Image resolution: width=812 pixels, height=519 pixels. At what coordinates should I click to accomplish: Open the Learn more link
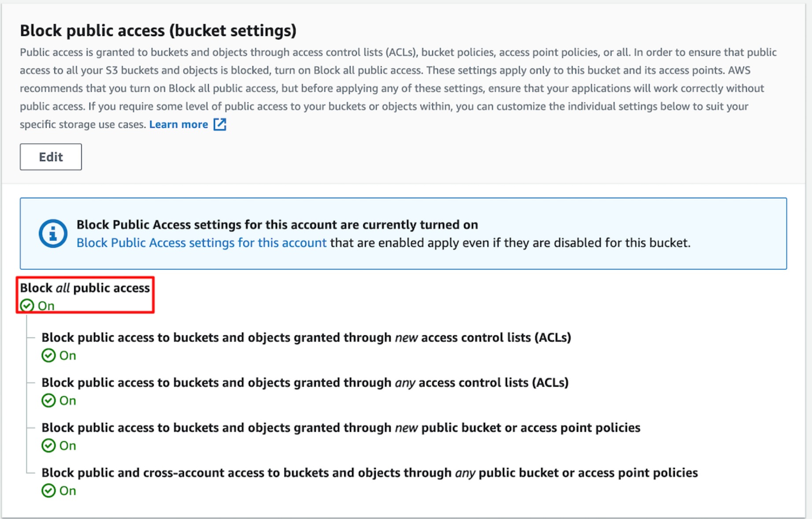[178, 124]
